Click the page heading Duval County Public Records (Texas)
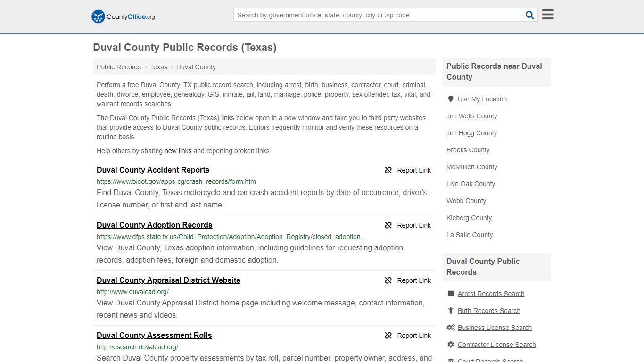Image resolution: width=644 pixels, height=362 pixels. coord(185,48)
